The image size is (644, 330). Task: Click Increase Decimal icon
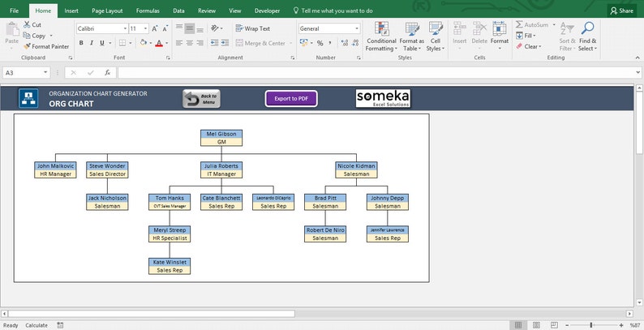click(x=345, y=43)
